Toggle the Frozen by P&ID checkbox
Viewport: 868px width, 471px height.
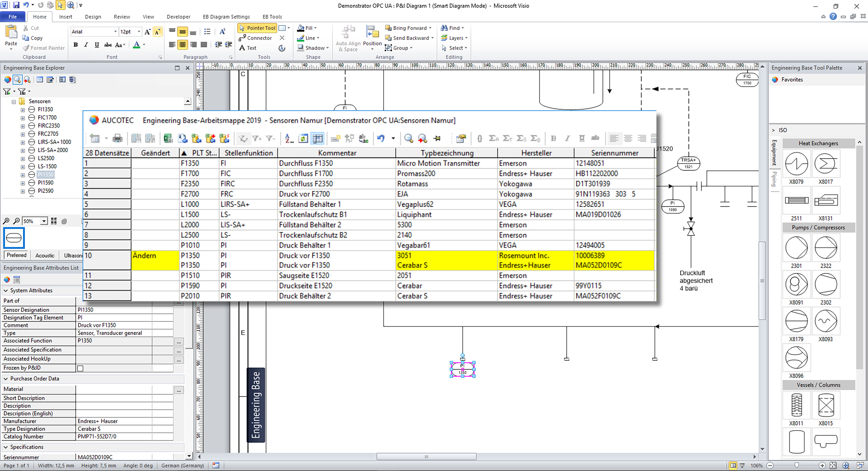(x=80, y=368)
